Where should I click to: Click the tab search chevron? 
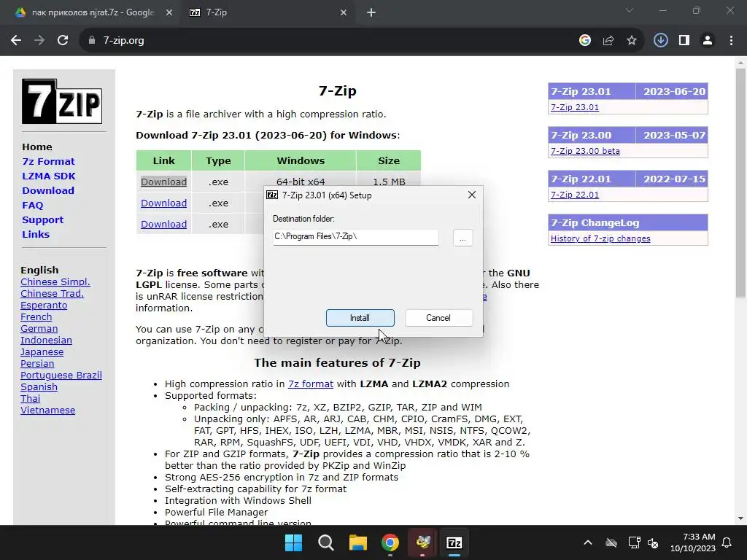pyautogui.click(x=630, y=10)
